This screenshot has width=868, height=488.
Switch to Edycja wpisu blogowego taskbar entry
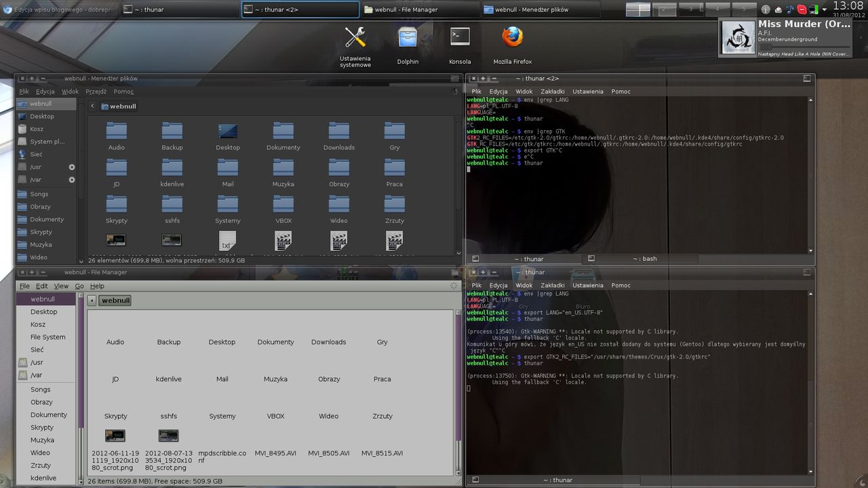(60, 9)
